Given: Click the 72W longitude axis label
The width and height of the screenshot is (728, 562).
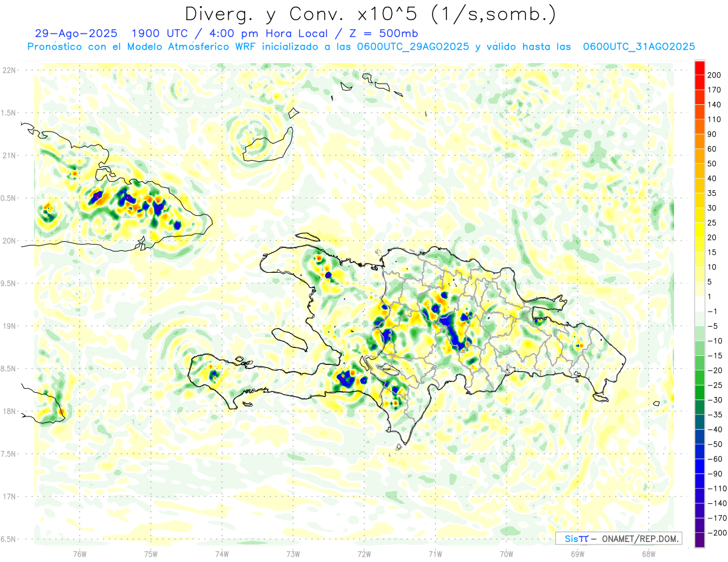Looking at the screenshot, I should tap(364, 554).
